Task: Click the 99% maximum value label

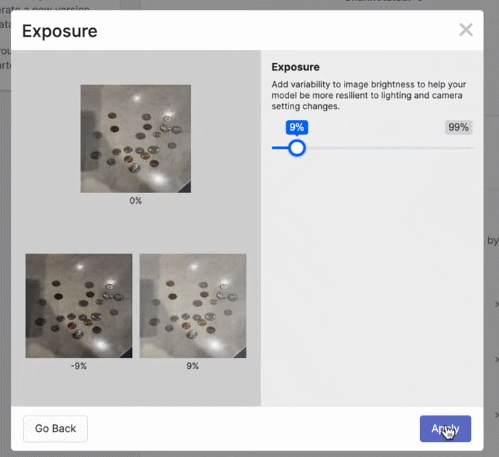Action: click(x=458, y=127)
